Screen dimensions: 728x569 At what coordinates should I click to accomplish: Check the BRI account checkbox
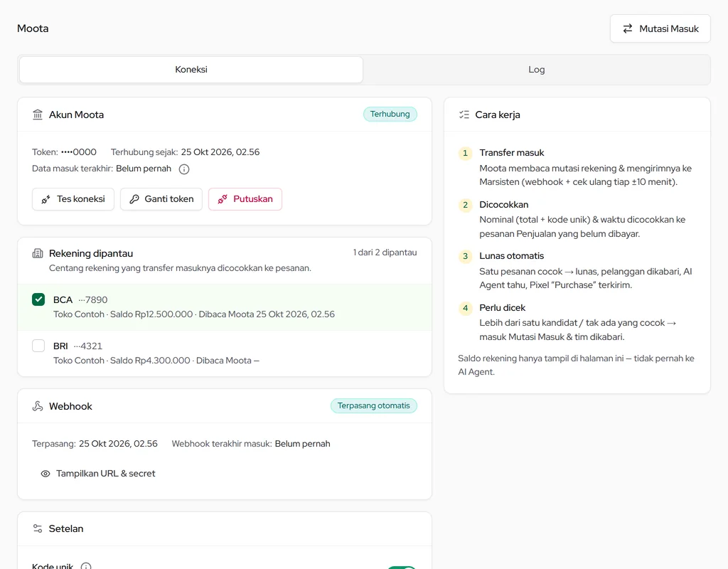(x=38, y=346)
